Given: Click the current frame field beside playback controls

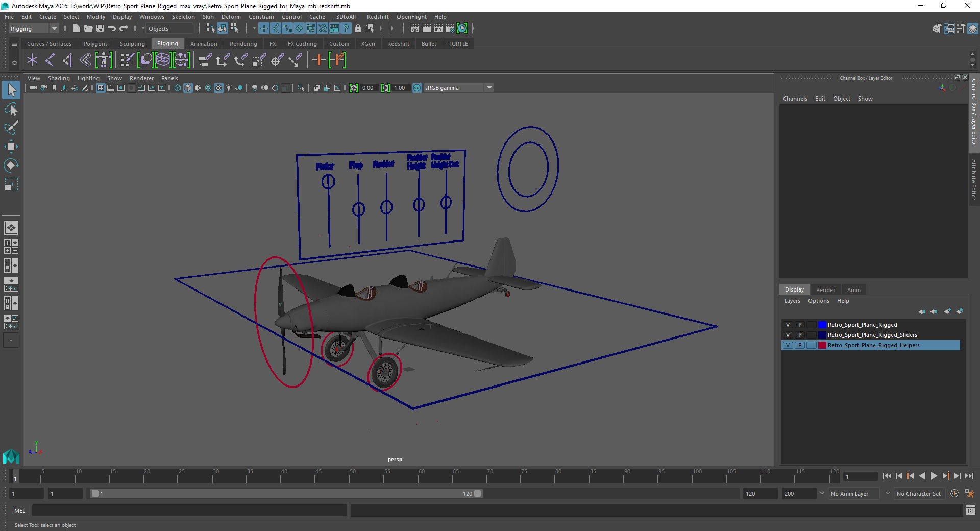Looking at the screenshot, I should pyautogui.click(x=860, y=476).
